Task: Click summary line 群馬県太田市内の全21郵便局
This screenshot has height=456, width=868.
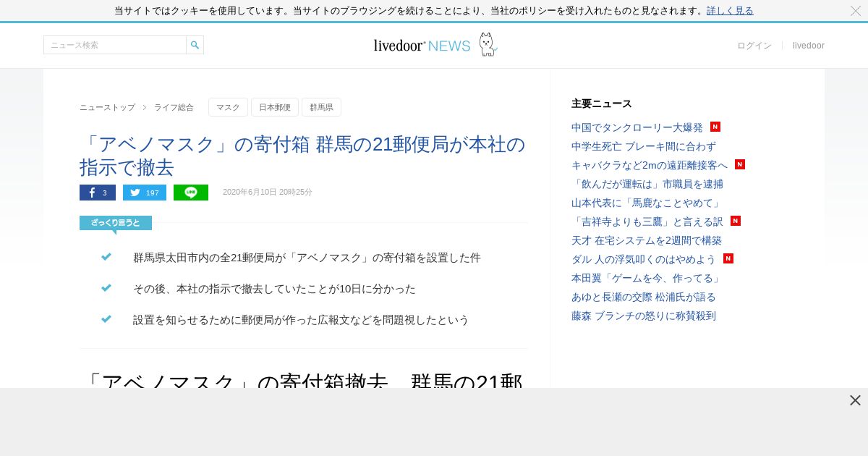Action: click(x=307, y=258)
